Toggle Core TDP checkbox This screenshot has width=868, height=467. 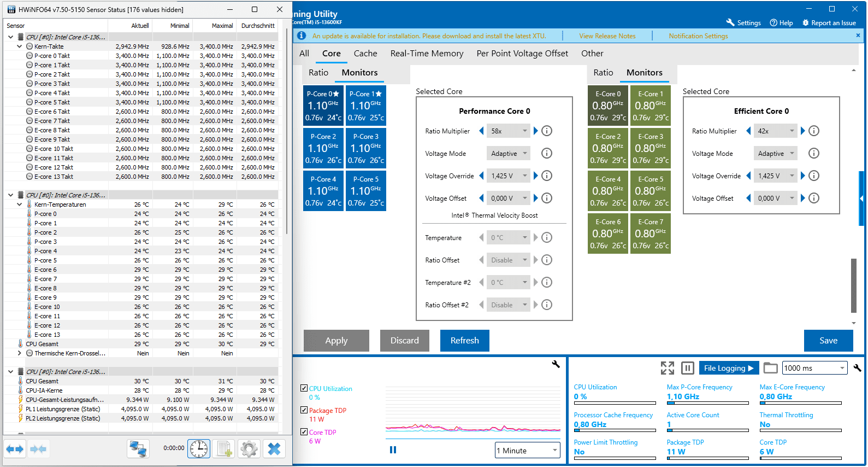click(x=304, y=431)
